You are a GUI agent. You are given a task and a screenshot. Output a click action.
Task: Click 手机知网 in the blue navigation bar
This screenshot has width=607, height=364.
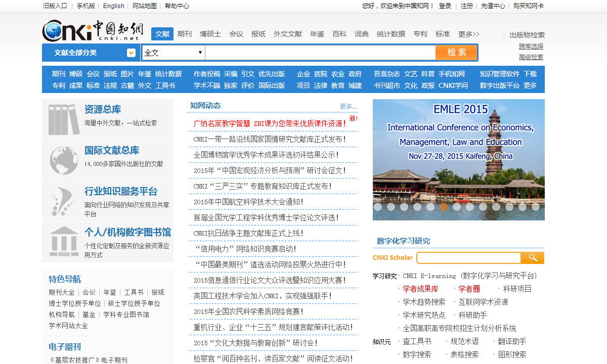452,74
